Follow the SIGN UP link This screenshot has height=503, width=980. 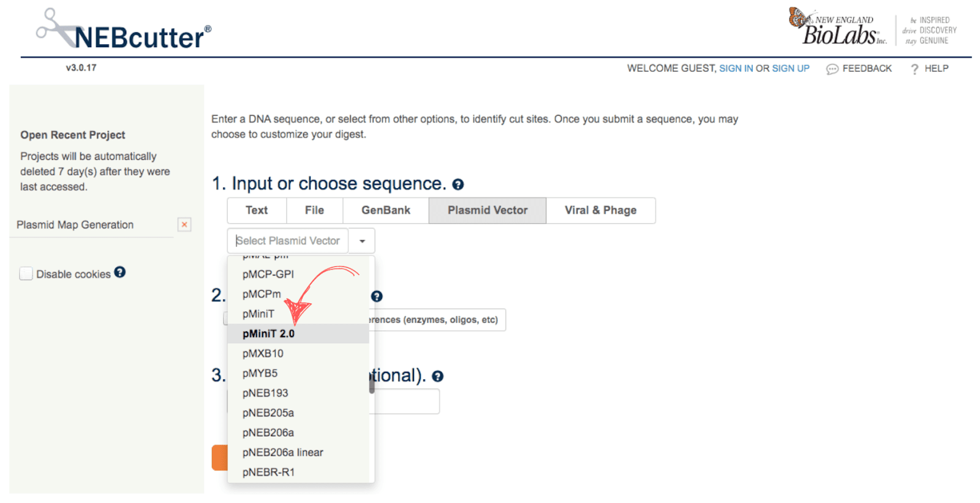791,69
